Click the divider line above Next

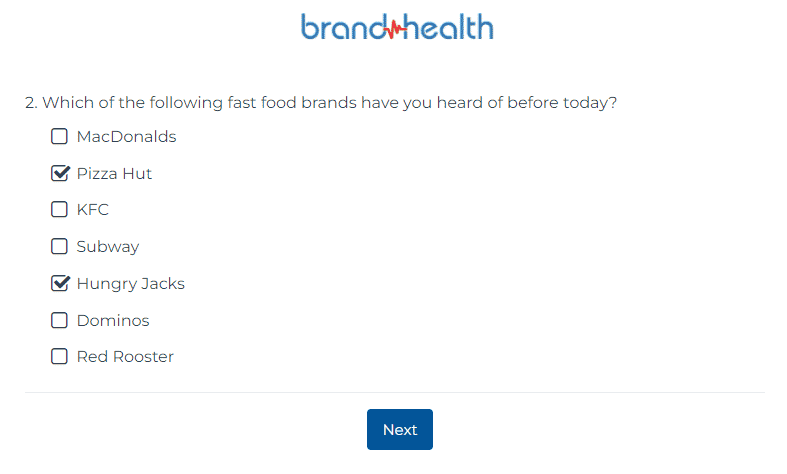[x=395, y=393]
